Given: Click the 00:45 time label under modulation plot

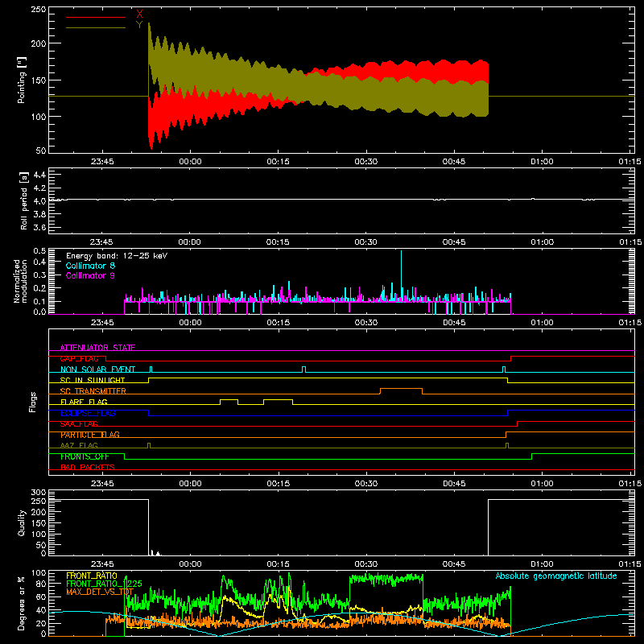Looking at the screenshot, I should (x=454, y=323).
